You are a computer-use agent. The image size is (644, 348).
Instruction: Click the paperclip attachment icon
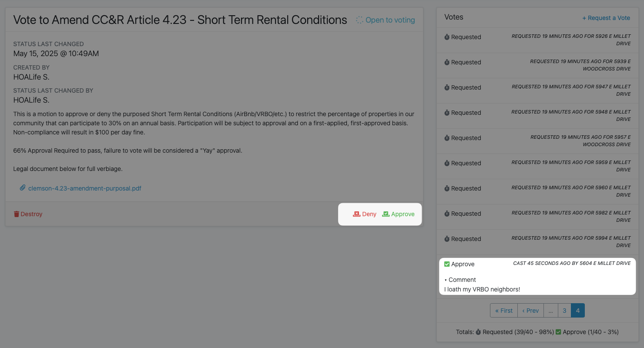[23, 188]
